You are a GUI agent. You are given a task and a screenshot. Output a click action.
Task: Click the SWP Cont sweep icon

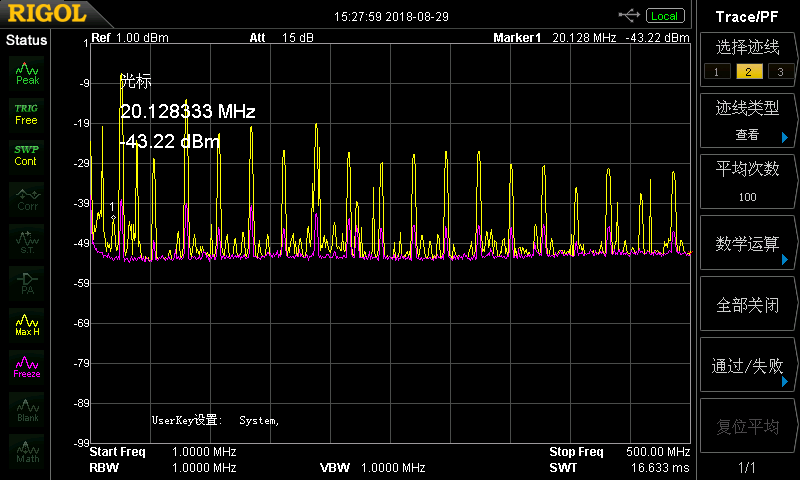(27, 155)
